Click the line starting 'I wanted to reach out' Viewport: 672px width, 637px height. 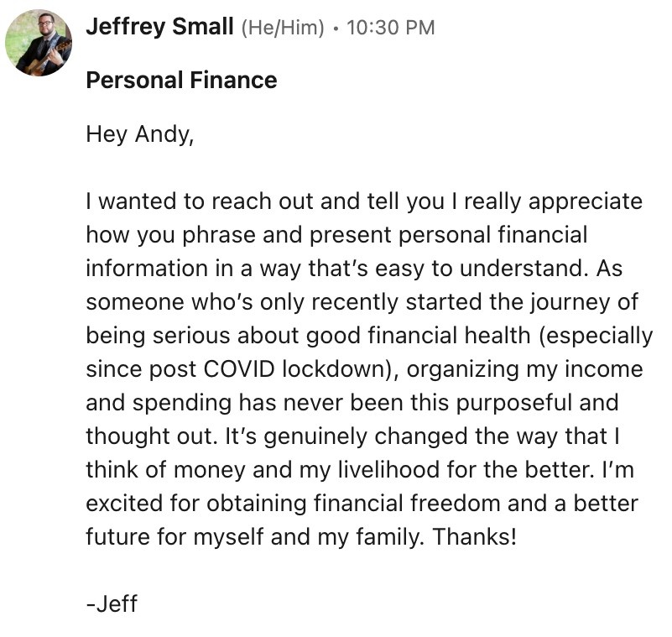(x=363, y=202)
